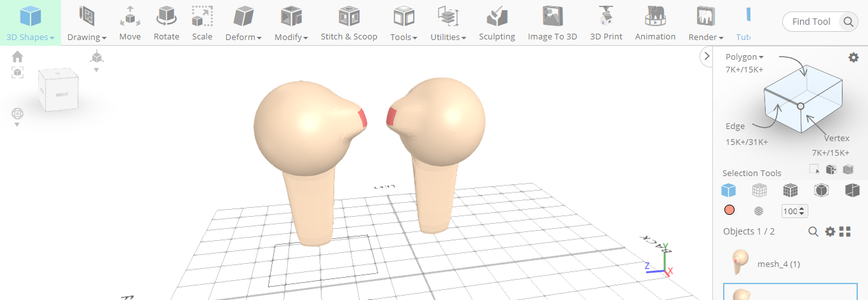Open the Sculpting tool
The image size is (868, 300).
[x=497, y=23]
